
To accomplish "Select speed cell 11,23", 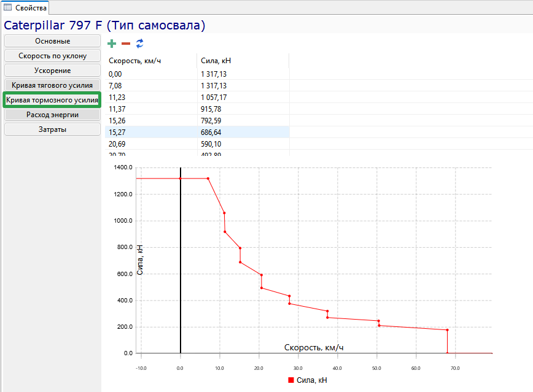I will click(x=151, y=98).
